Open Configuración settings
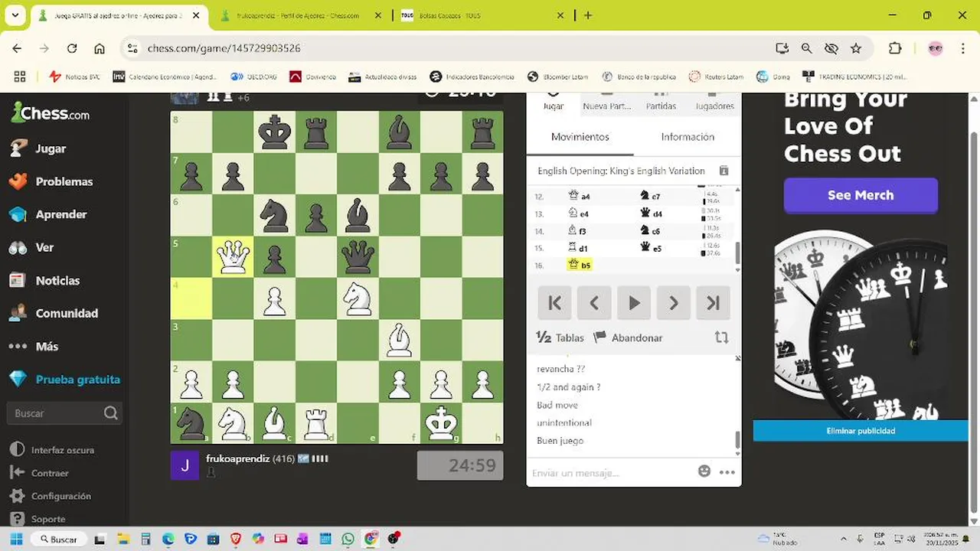Viewport: 980px width, 551px height. click(x=61, y=496)
